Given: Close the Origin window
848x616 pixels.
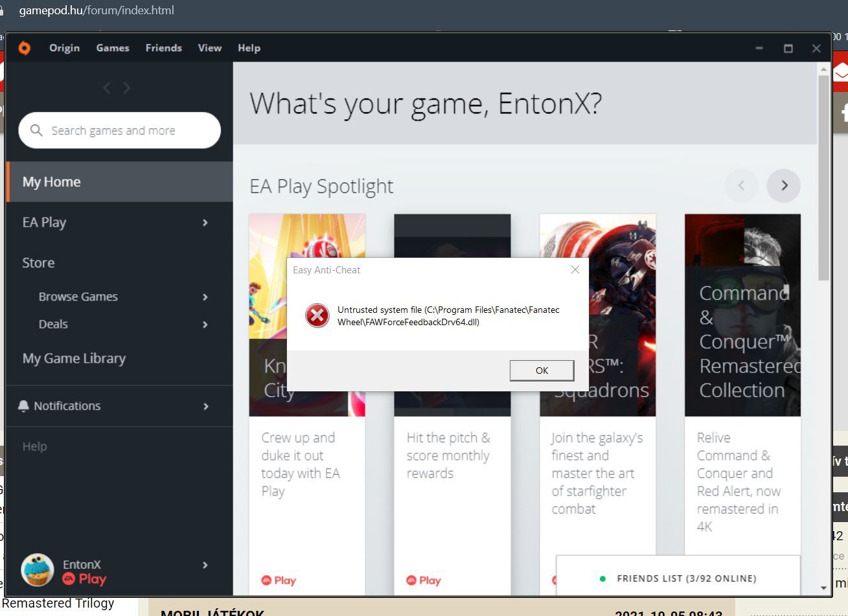Looking at the screenshot, I should (816, 48).
